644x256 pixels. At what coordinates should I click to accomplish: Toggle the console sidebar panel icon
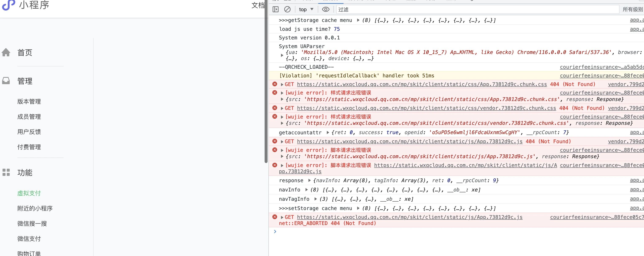pos(276,9)
